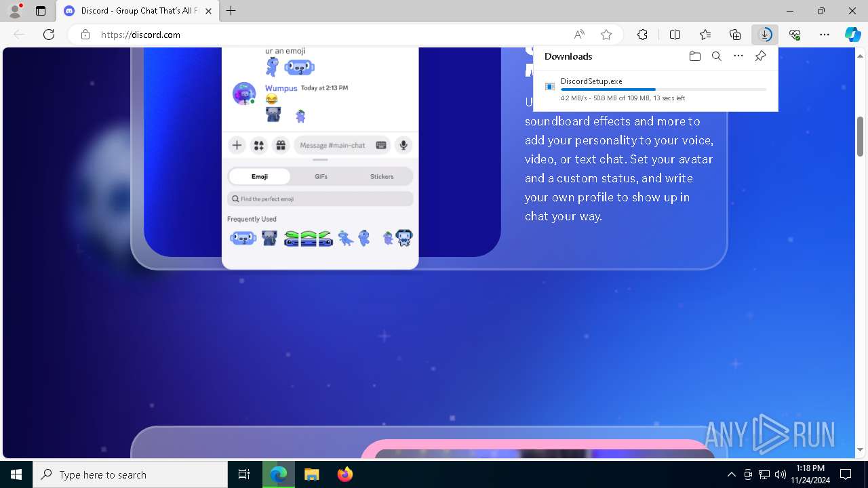This screenshot has width=868, height=488.
Task: Click the taskbar search box
Action: tap(130, 474)
